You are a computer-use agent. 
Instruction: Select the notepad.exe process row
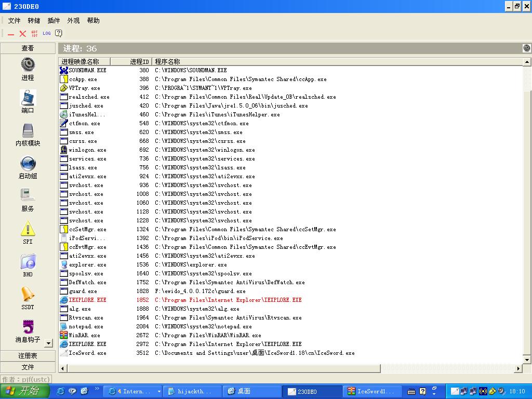(291, 326)
